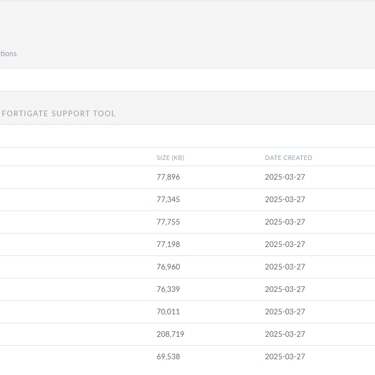This screenshot has width=375, height=375.
Task: Click the date in the 76,339 row
Action: pos(285,289)
